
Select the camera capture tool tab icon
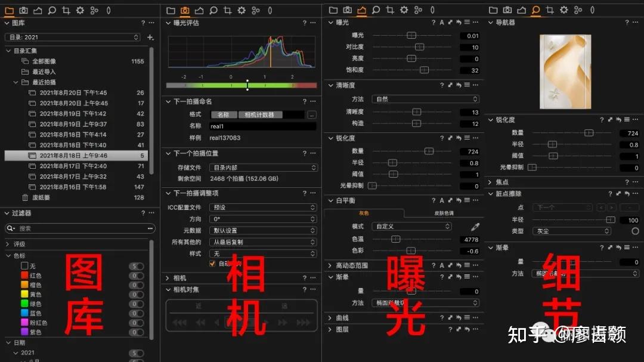tap(185, 10)
